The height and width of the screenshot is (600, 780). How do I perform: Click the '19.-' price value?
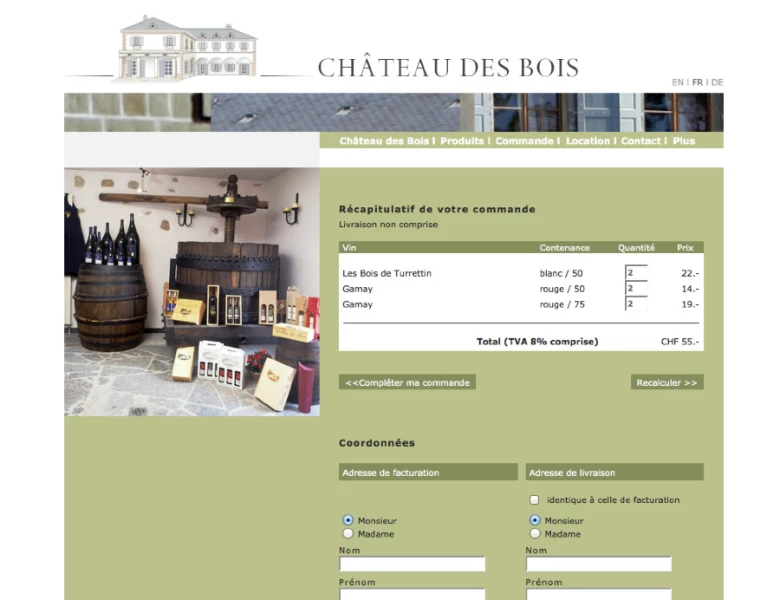690,304
